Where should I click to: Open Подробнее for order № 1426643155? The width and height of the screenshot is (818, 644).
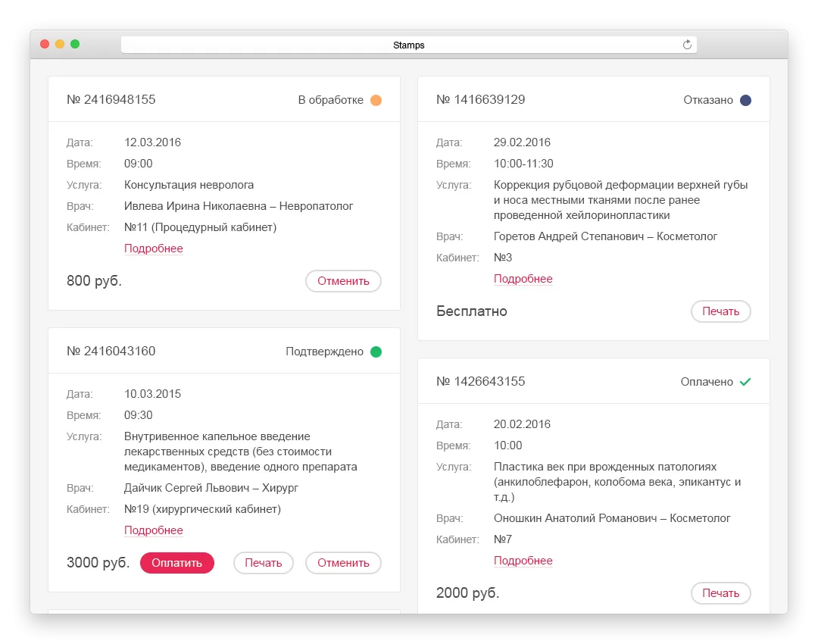[523, 561]
